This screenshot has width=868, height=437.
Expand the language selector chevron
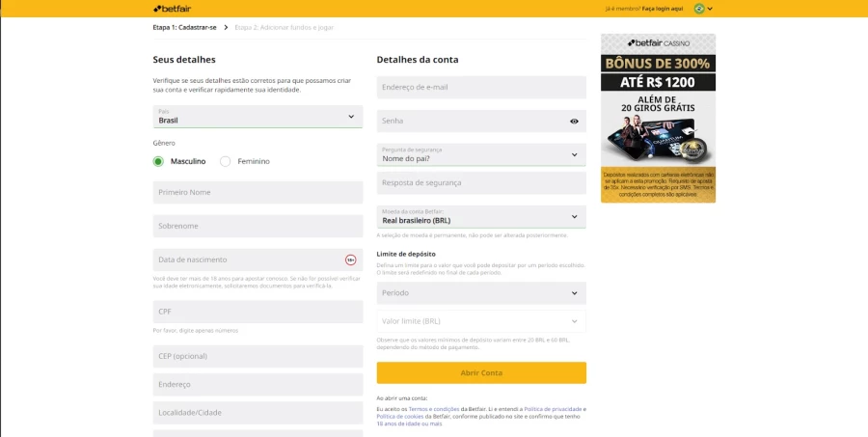[710, 9]
